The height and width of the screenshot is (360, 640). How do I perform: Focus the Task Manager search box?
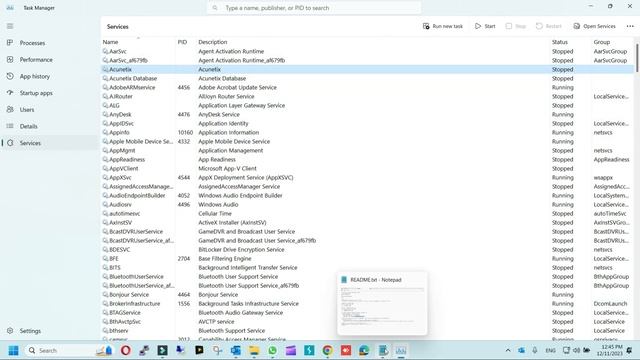coord(314,8)
